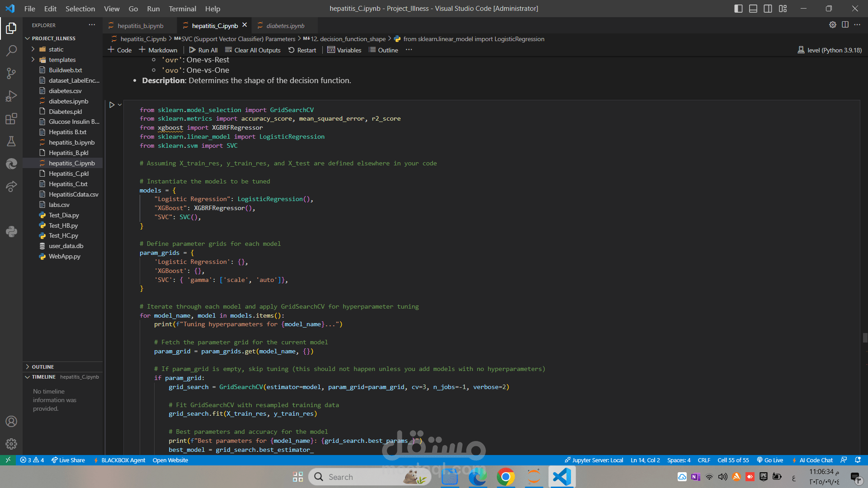Screen dimensions: 868x488
Task: Click Restart kernel button
Action: (302, 50)
